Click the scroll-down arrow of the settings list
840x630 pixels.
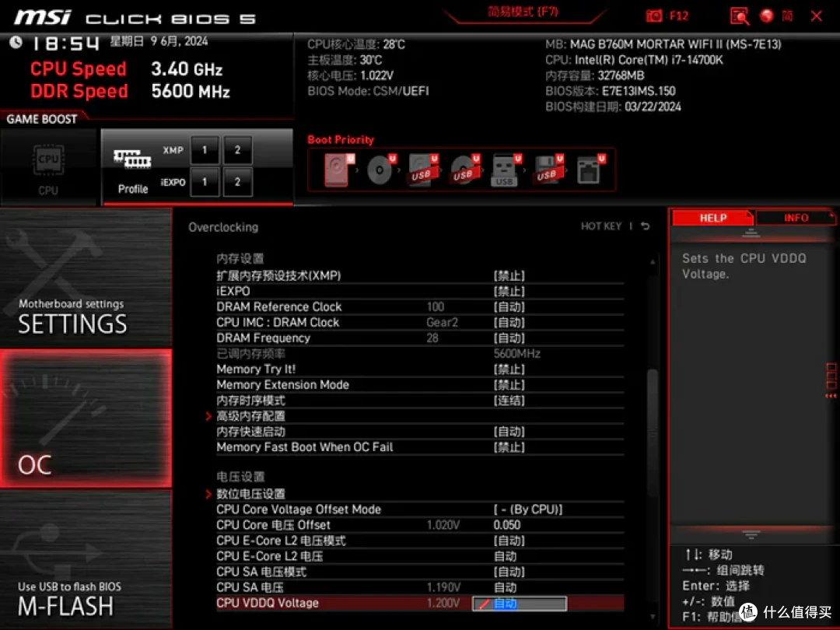pos(652,617)
